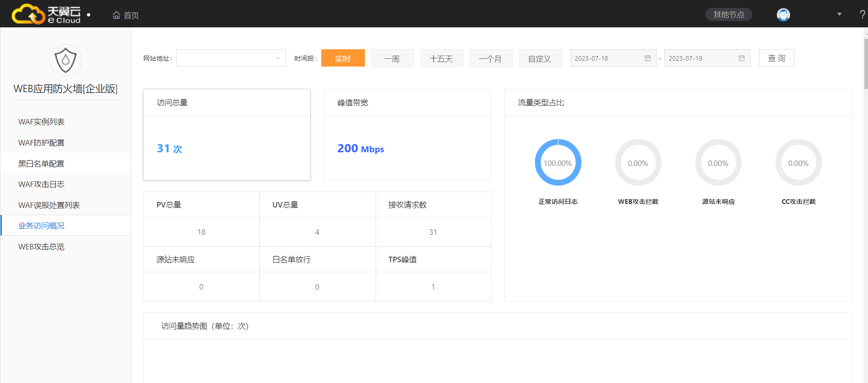Open the help question mark icon
The image size is (868, 383).
(862, 15)
